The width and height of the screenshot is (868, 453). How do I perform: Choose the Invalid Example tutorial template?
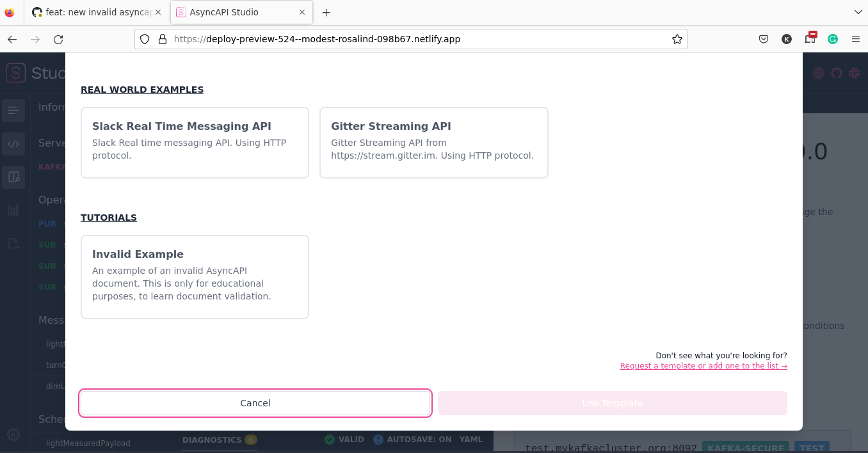coord(195,277)
